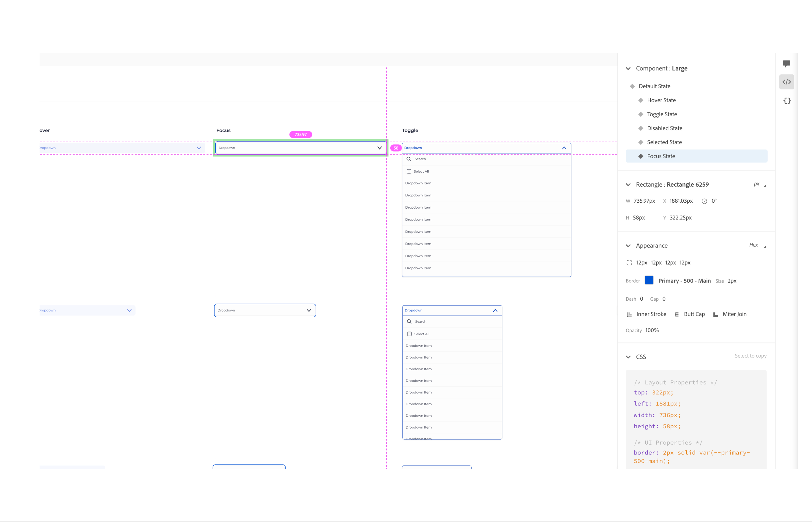Viewport: 812px width, 522px height.
Task: Open the lower Hover dropdown chevron
Action: tap(129, 310)
